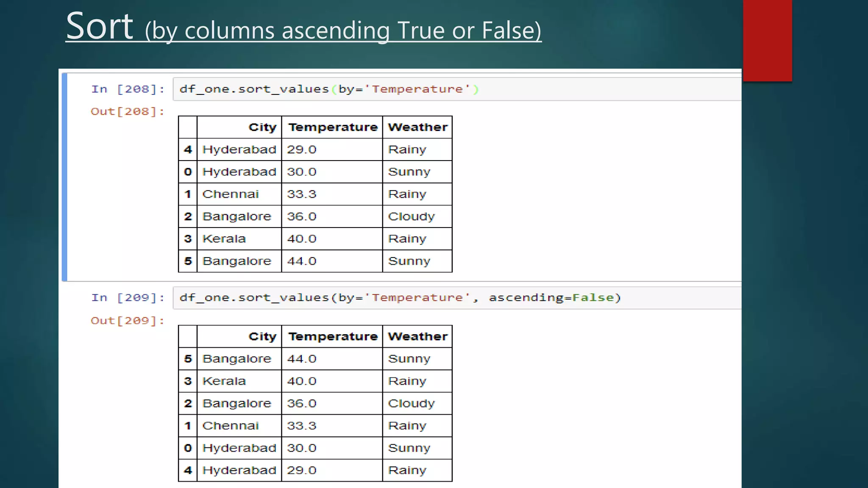Click Kerala city cell in Out[208] table
Viewport: 868px width, 488px height.
tap(239, 239)
